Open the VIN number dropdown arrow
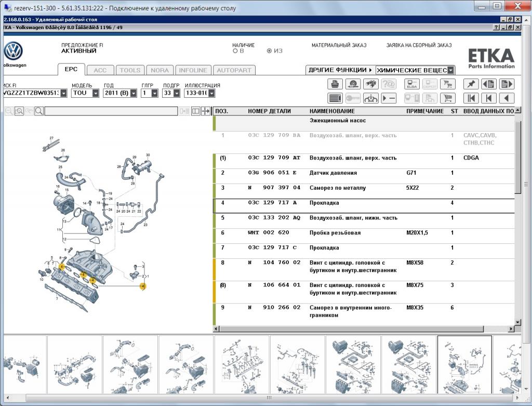532x406 pixels. [x=64, y=93]
